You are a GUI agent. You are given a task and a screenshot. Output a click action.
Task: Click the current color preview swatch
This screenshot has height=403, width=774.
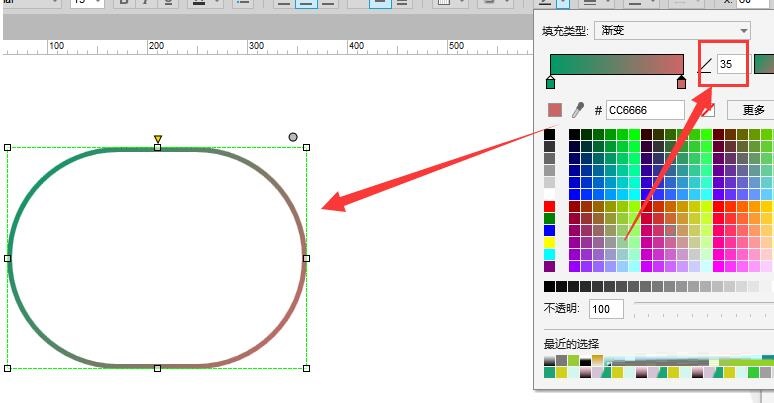coord(554,110)
